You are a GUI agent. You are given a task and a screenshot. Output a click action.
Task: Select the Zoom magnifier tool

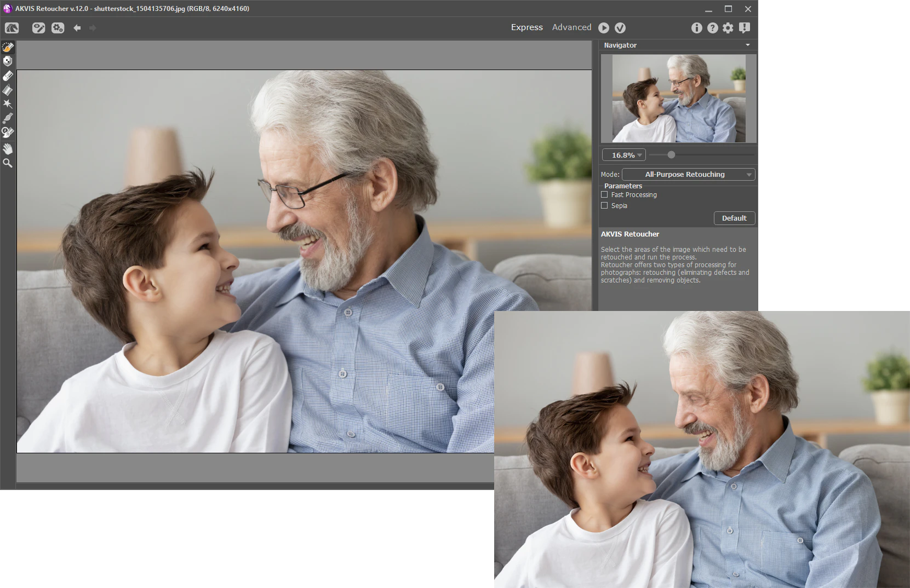[x=8, y=163]
